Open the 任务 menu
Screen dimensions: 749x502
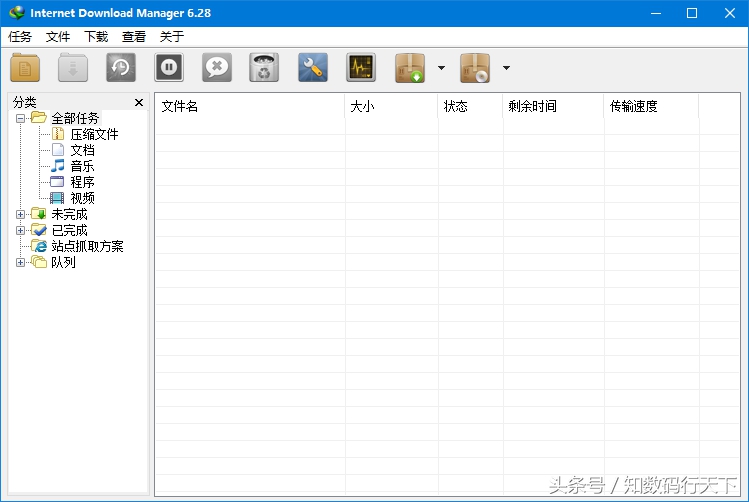point(20,37)
